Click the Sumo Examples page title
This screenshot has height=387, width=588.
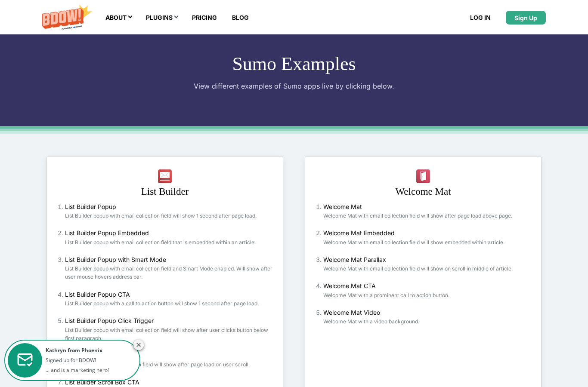pos(294,64)
